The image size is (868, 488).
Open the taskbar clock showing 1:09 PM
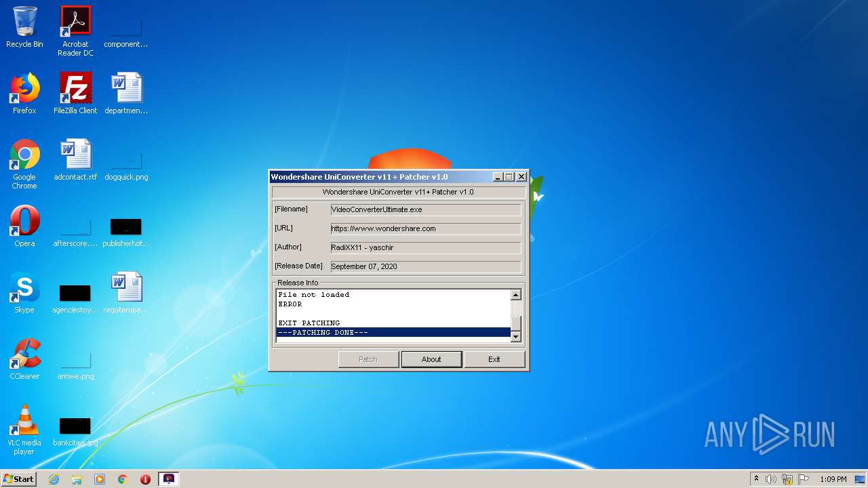[x=833, y=479]
